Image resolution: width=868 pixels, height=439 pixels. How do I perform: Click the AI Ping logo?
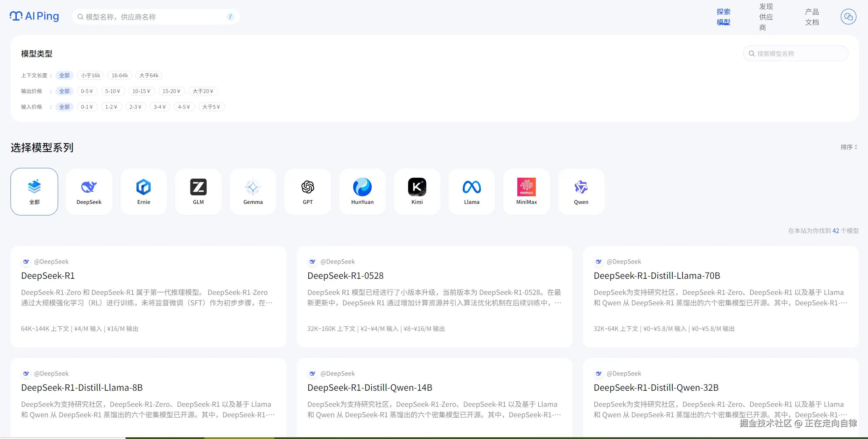(x=34, y=16)
